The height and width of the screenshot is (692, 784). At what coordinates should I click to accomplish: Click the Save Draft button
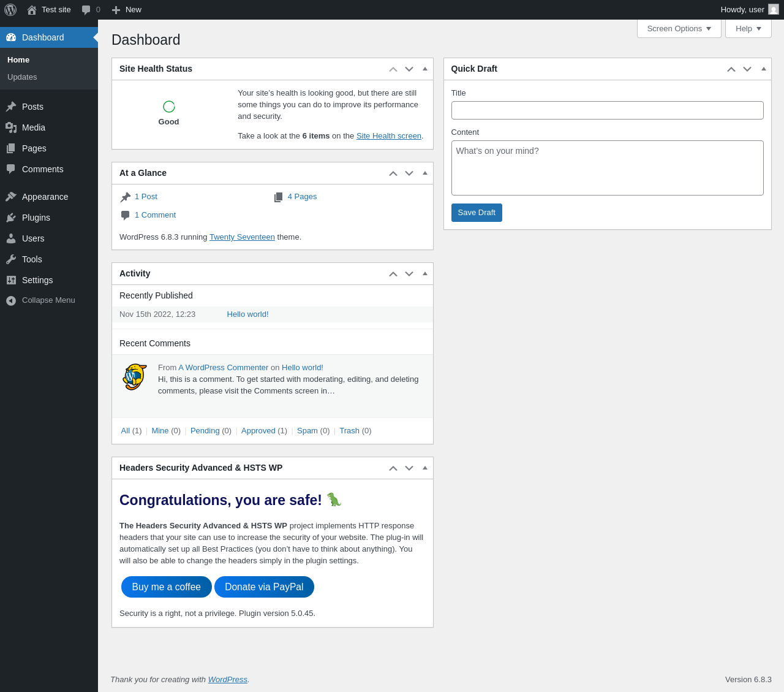477,213
